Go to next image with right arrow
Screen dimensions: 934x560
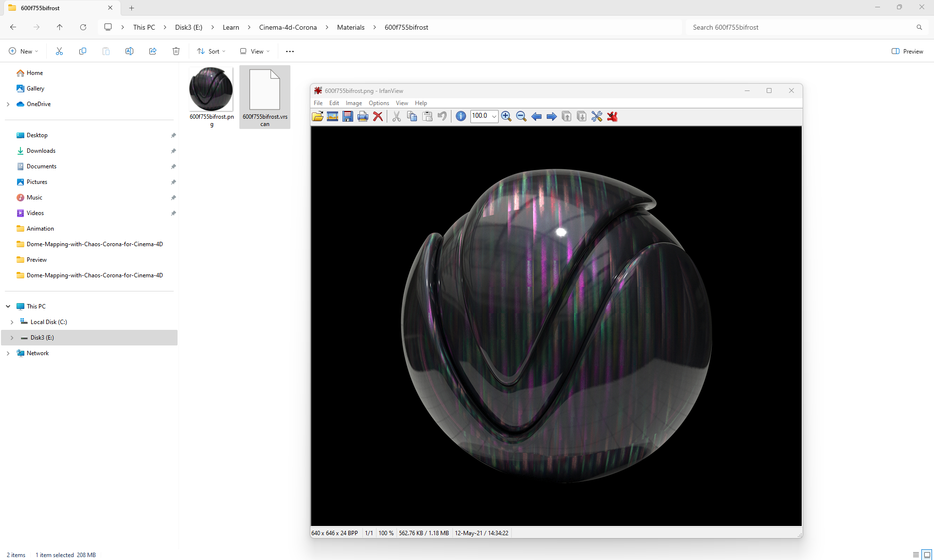point(552,116)
